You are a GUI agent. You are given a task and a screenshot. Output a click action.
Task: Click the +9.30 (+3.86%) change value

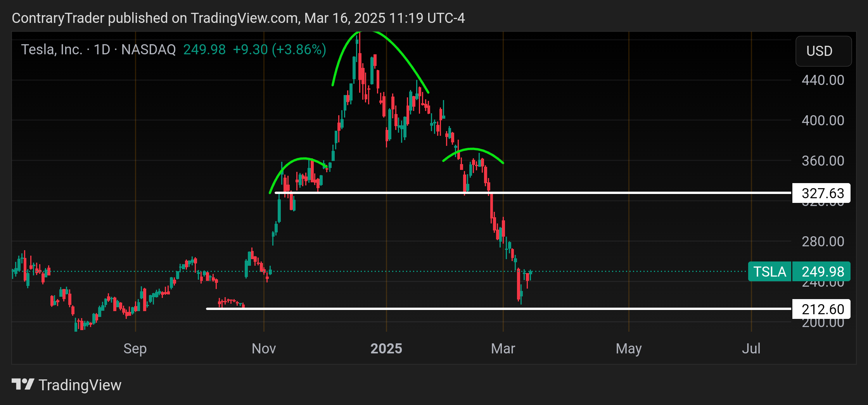click(x=279, y=50)
